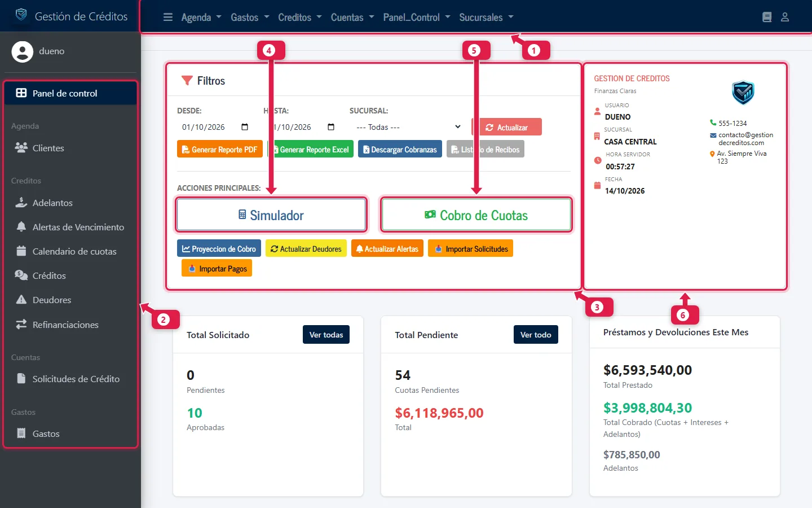812x508 pixels.
Task: Click Proyeccion de Cobro
Action: pyautogui.click(x=219, y=248)
